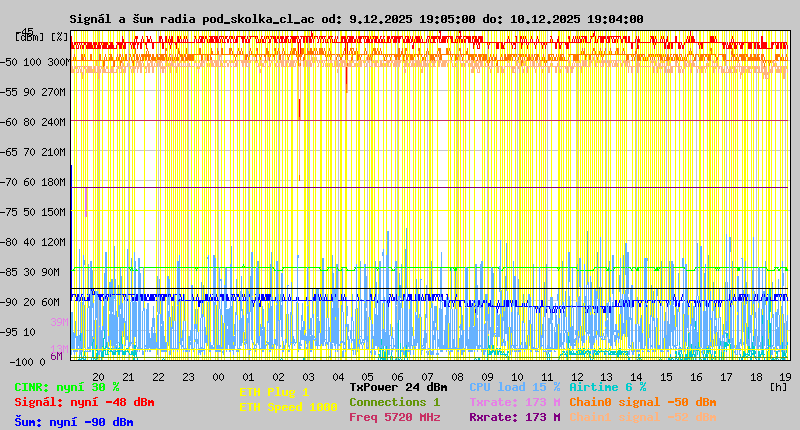
Task: Click the Airtime 6 % legend label
Action: tap(607, 387)
